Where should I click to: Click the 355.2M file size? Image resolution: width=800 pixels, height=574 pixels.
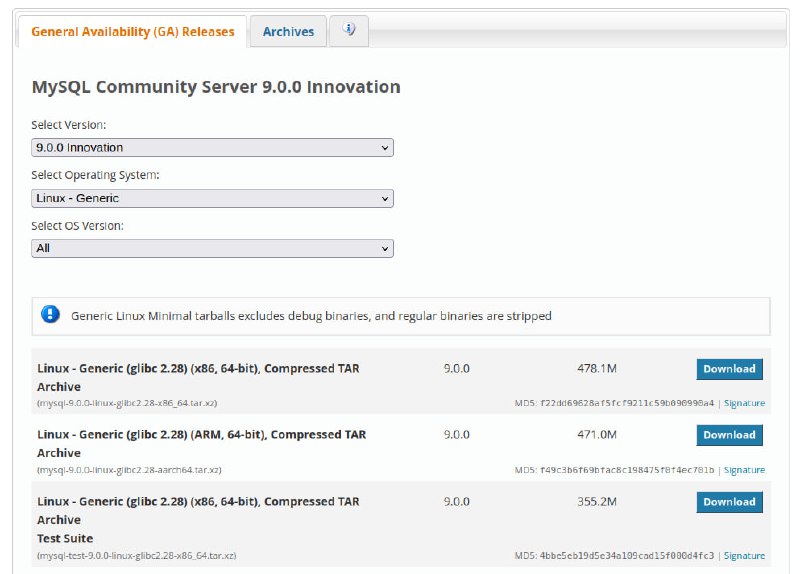(x=597, y=502)
